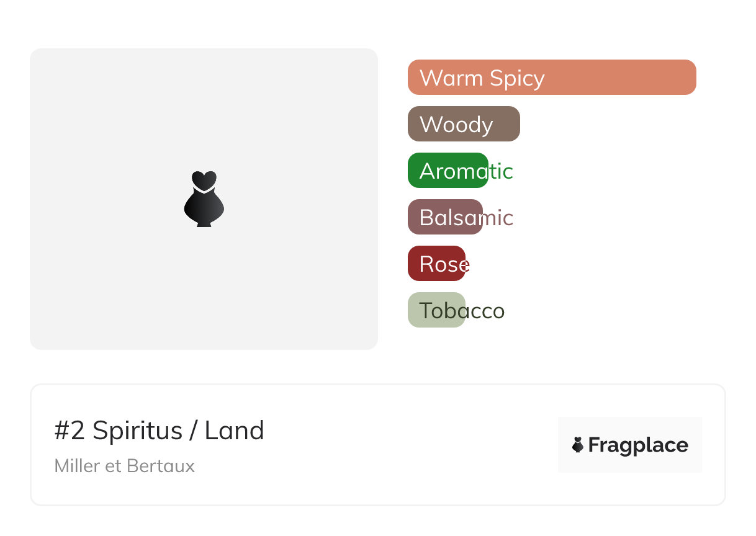Open the Miller et Bertaux brand link

(x=124, y=466)
